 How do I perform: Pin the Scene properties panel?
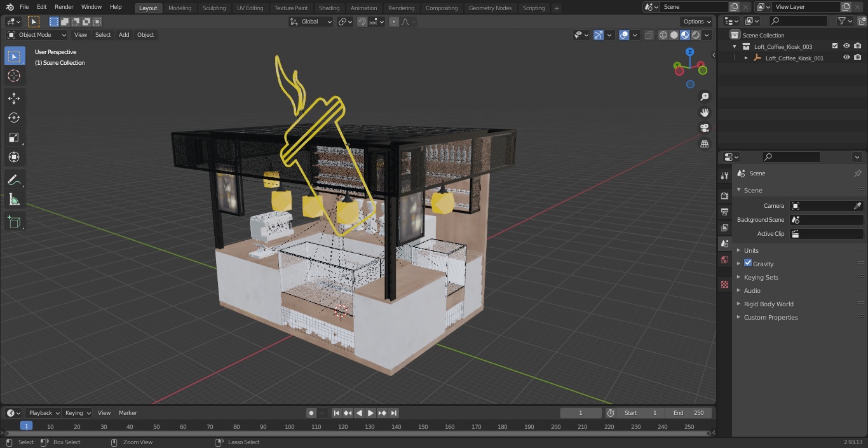click(x=857, y=173)
